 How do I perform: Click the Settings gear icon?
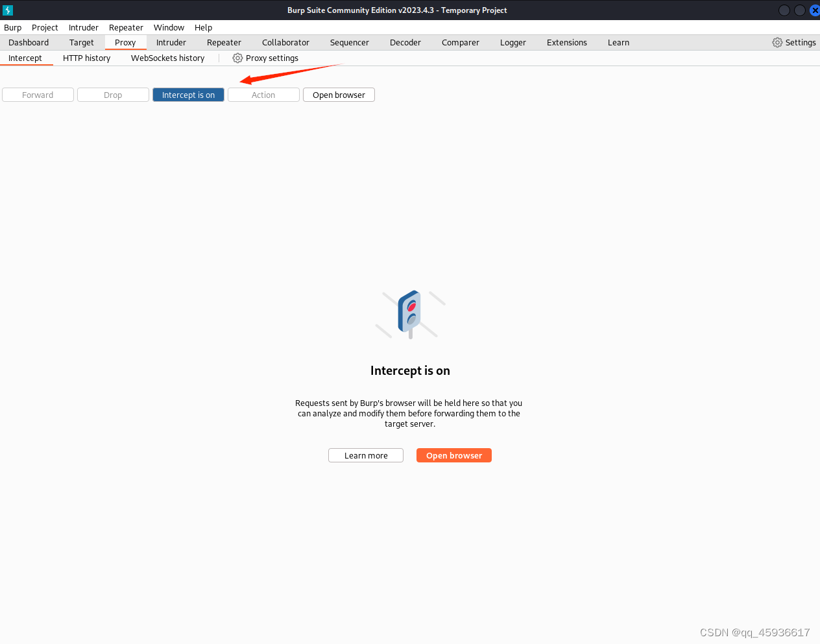777,42
